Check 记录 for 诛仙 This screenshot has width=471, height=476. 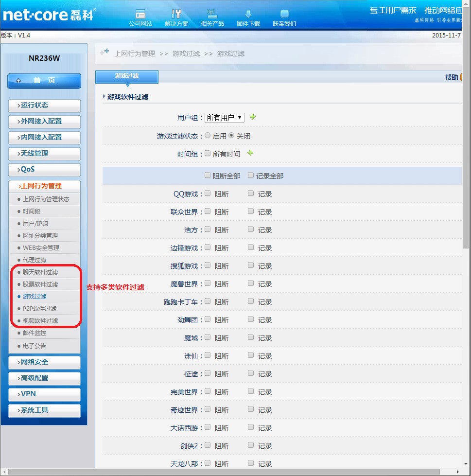coord(251,355)
